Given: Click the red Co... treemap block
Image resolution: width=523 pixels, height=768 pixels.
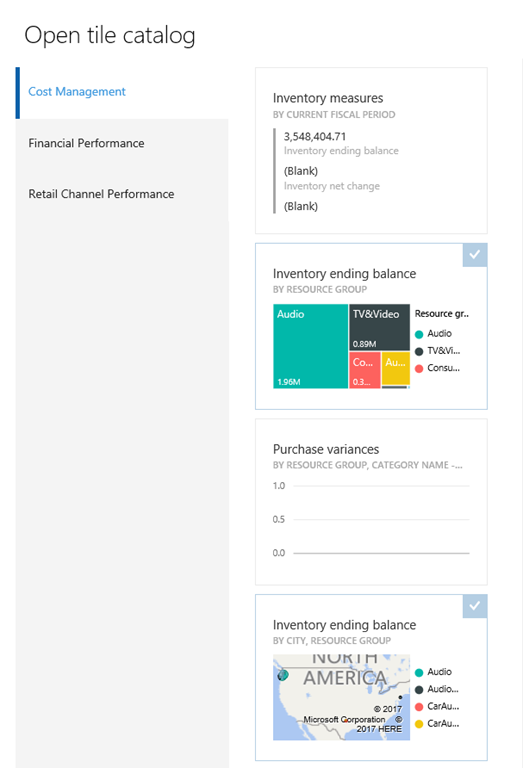Looking at the screenshot, I should pyautogui.click(x=365, y=370).
